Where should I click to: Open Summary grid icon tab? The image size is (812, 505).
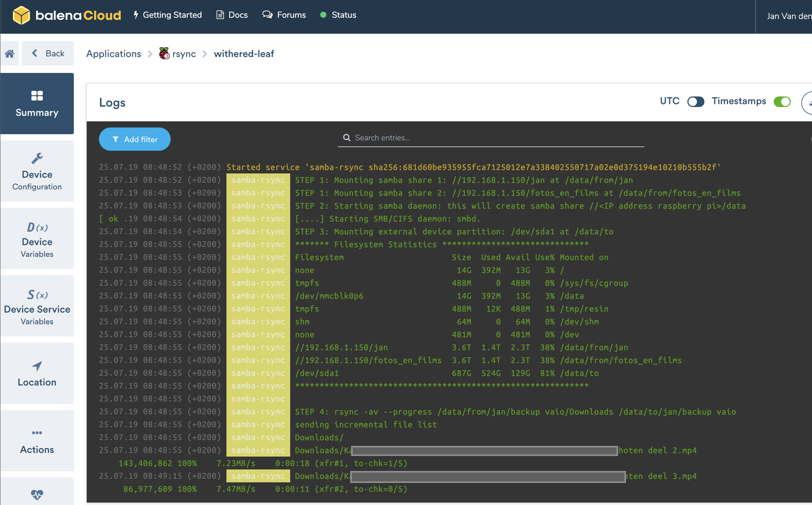tap(37, 96)
